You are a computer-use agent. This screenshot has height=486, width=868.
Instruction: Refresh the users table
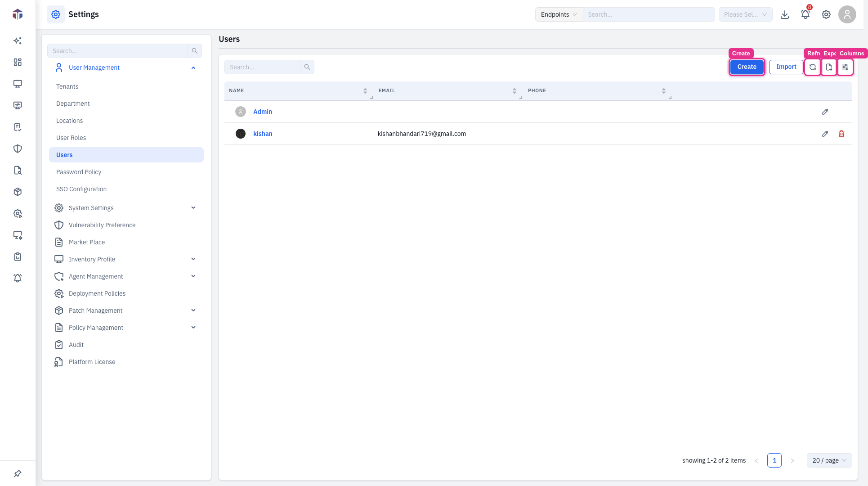click(813, 67)
